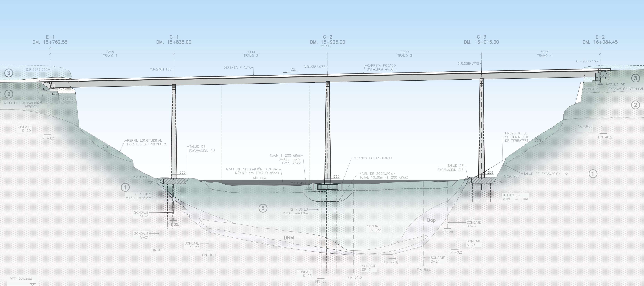644x286 pixels.
Task: Click the DEFENSA F ALTA label
Action: point(237,68)
